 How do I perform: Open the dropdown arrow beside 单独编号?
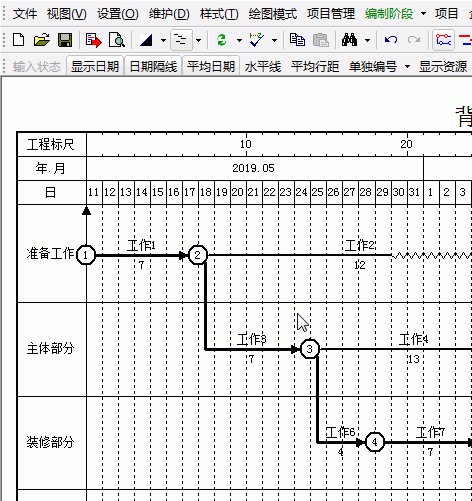(x=407, y=66)
